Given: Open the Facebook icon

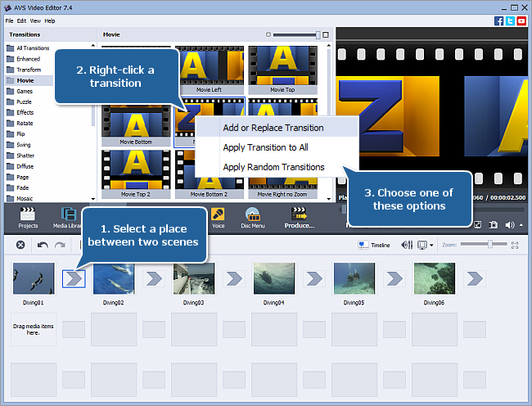Looking at the screenshot, I should pyautogui.click(x=498, y=21).
